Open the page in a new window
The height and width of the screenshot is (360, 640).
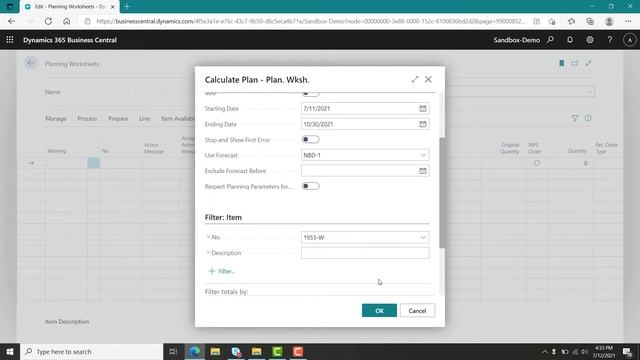click(x=575, y=63)
